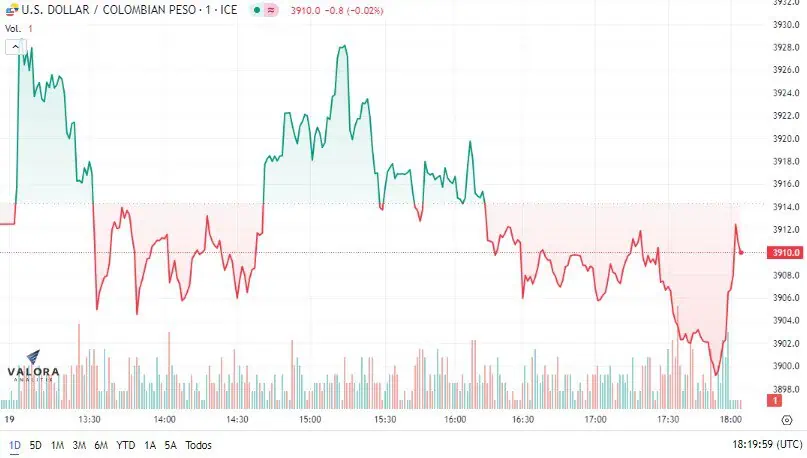Click the green market status dot
This screenshot has height=458, width=807.
click(257, 10)
